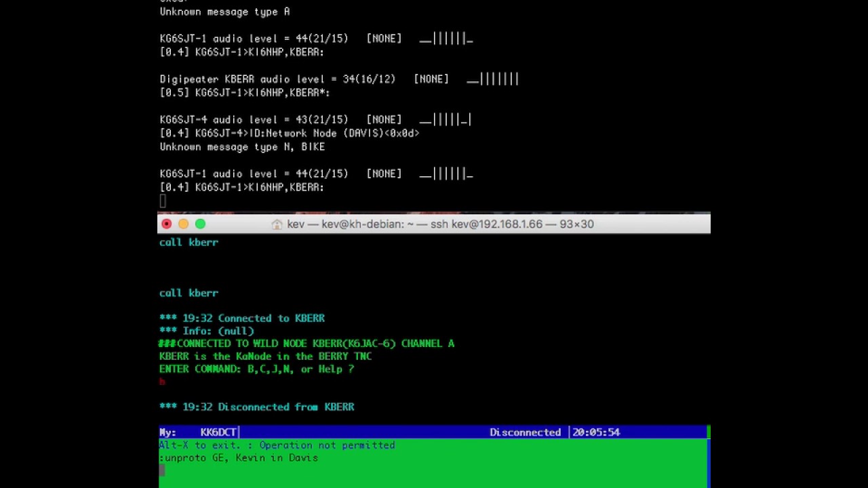Click 'Unknown message type N, BIKE' line
Screen dimensions: 868x488
pyautogui.click(x=242, y=147)
